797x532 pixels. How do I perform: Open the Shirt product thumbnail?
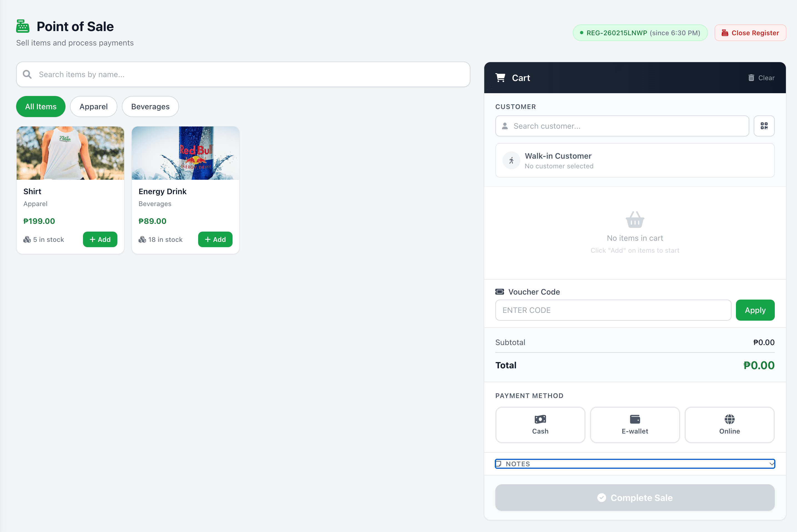point(70,153)
